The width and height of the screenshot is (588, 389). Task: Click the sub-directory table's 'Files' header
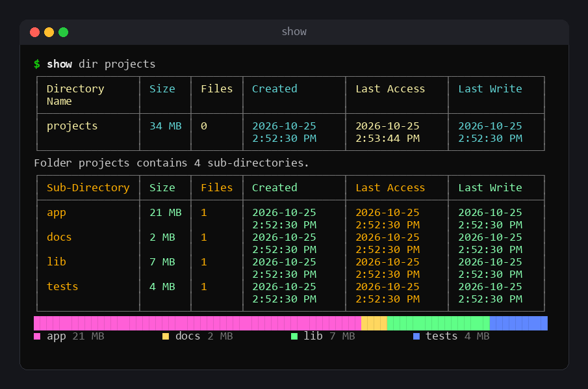point(216,188)
